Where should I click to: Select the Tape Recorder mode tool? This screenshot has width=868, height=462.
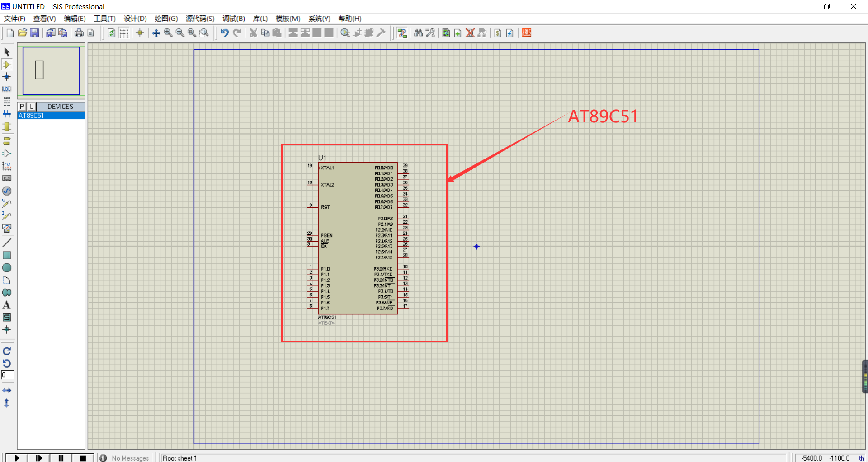7,178
